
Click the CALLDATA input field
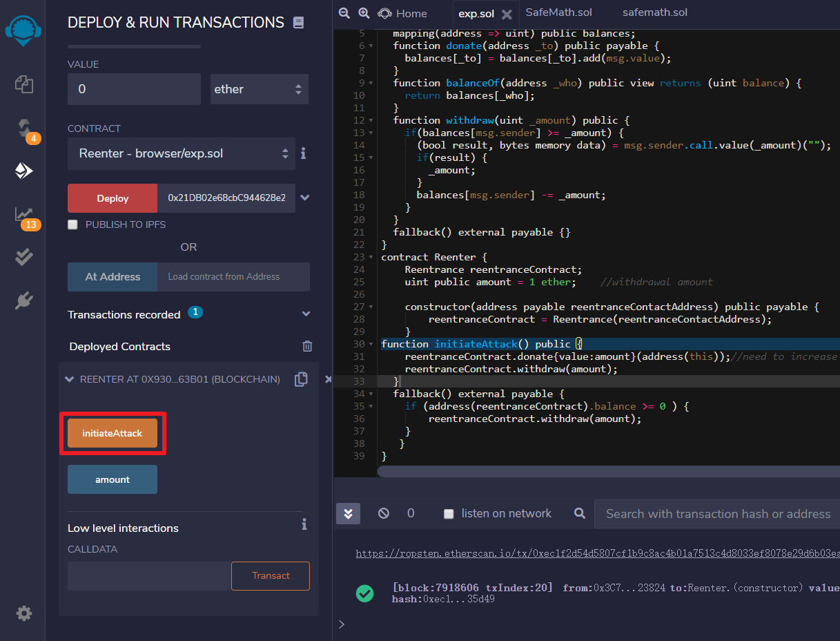[x=149, y=575]
